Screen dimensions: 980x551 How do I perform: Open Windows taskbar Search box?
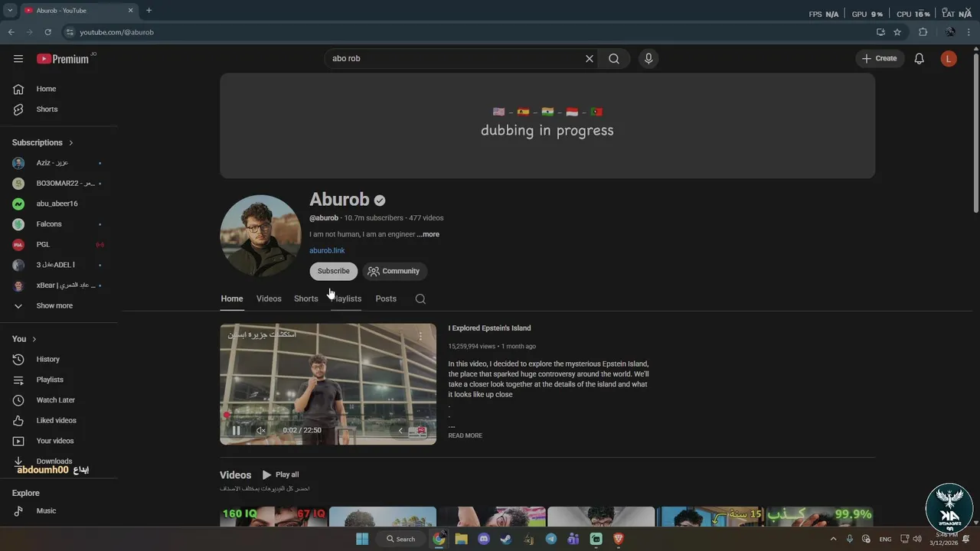(400, 539)
